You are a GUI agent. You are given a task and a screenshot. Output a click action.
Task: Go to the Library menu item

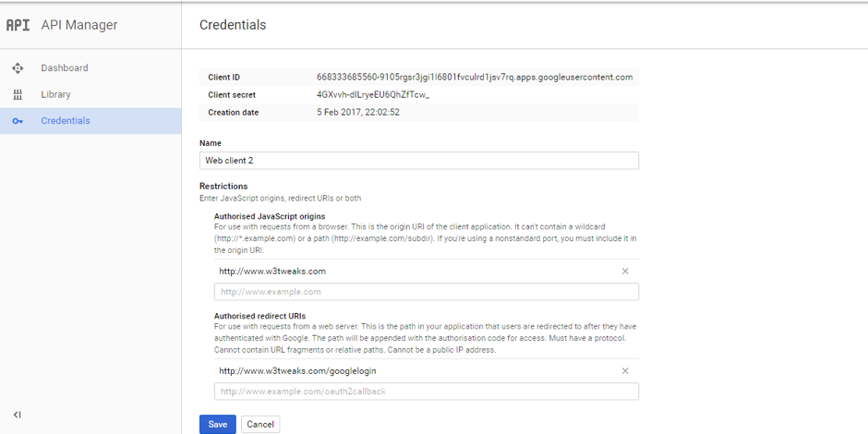tap(55, 95)
